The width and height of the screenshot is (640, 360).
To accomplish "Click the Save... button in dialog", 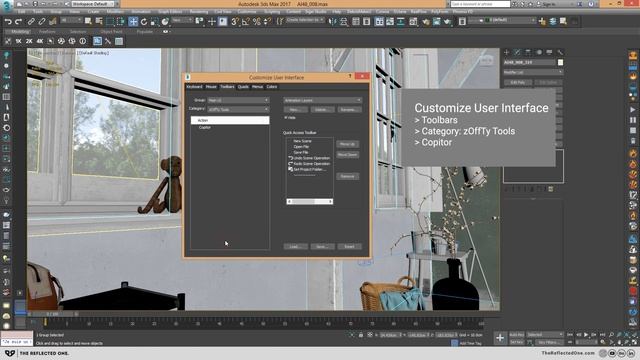I will coord(322,247).
